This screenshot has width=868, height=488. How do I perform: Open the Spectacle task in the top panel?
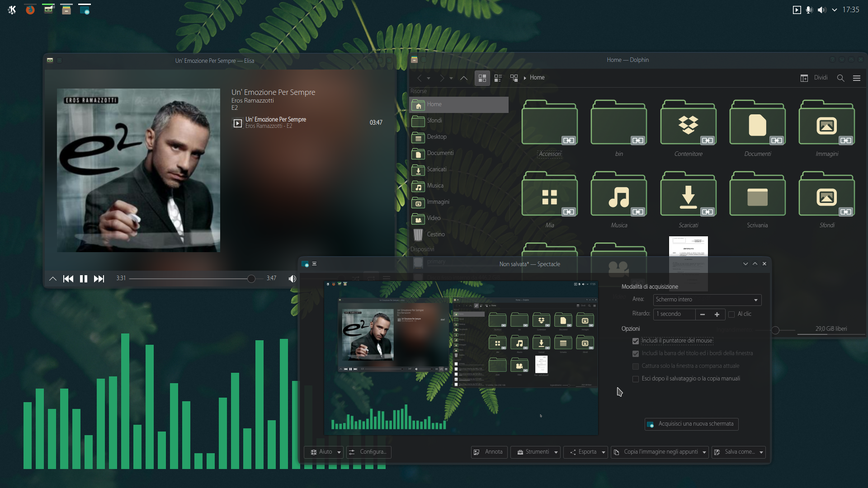(x=85, y=9)
